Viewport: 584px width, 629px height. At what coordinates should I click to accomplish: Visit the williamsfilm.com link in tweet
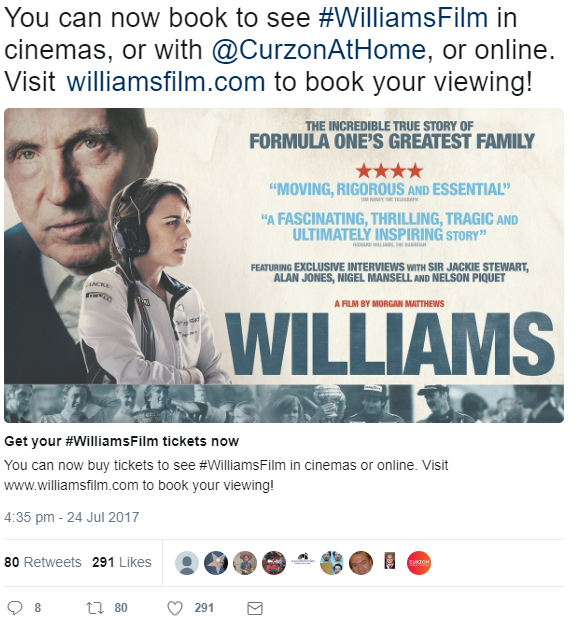tap(166, 82)
